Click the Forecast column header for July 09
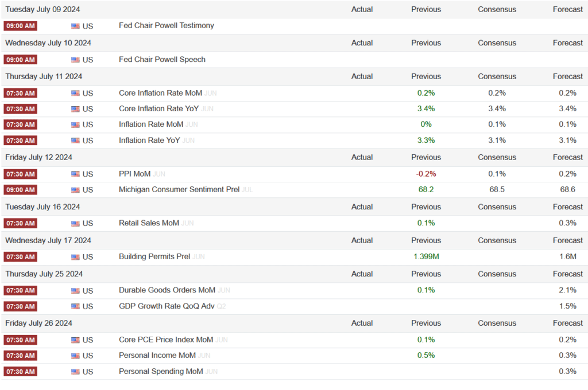This screenshot has height=390, width=588. [567, 9]
